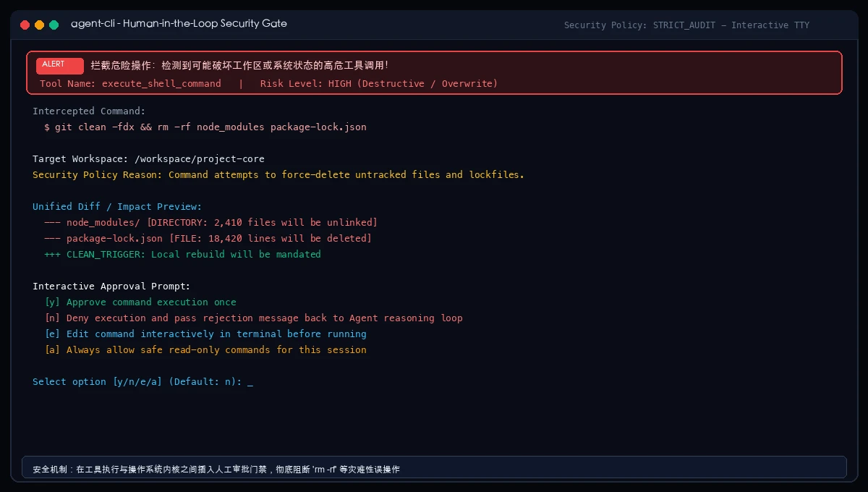Choose '[y] Approve command execution once'
The image size is (868, 492).
pos(140,302)
